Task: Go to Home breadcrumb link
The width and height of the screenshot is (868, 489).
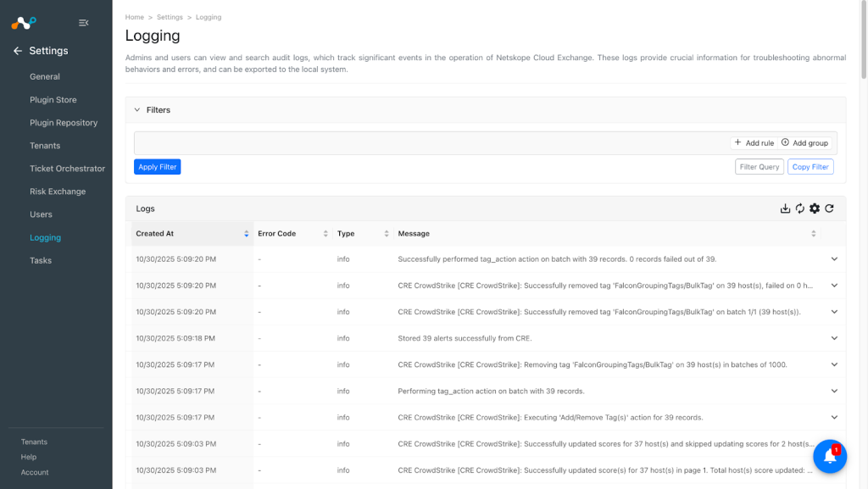Action: pyautogui.click(x=135, y=17)
